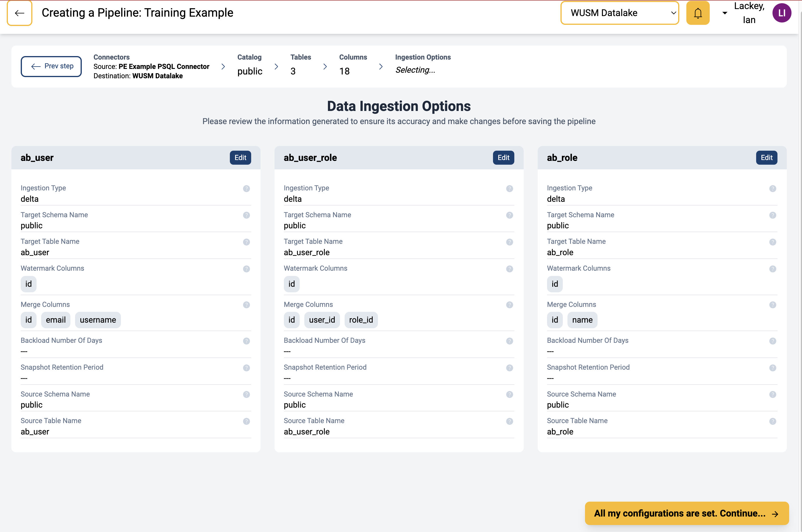
Task: Click help icon for ab_user Source Table Name
Action: point(246,421)
